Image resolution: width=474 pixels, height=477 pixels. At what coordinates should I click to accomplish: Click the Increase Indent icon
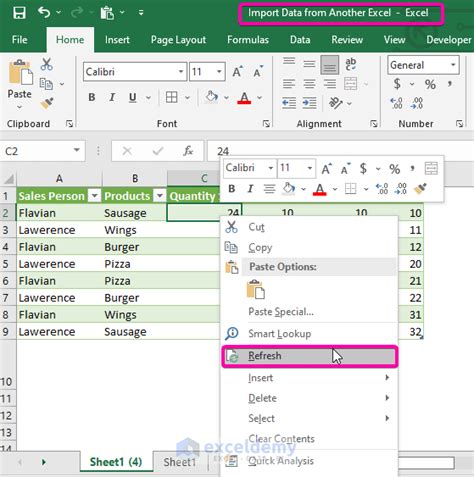(309, 103)
